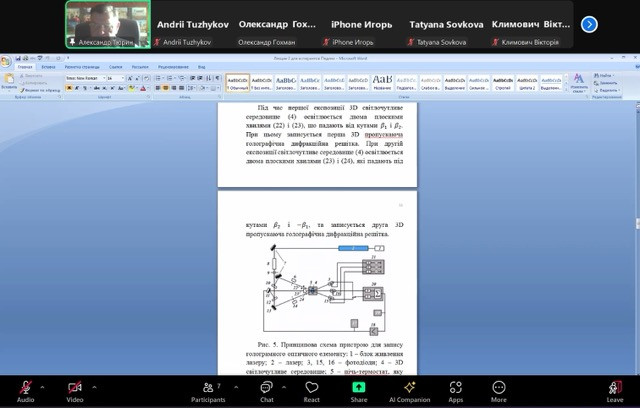Expand the styles gallery
This screenshot has width=640, height=408.
click(x=566, y=89)
